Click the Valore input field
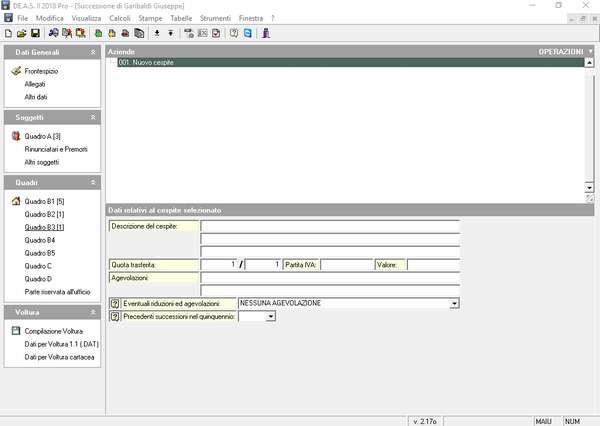The width and height of the screenshot is (600, 426). [432, 265]
